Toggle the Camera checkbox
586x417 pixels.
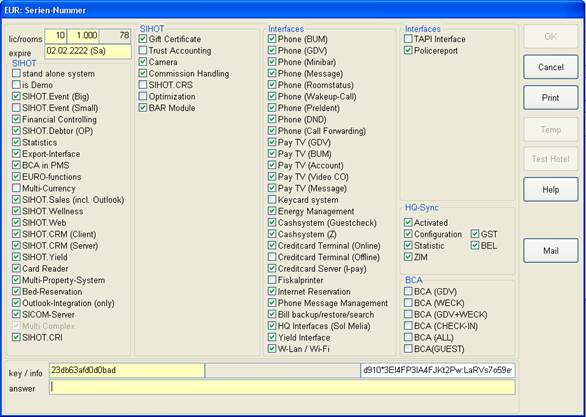click(143, 62)
